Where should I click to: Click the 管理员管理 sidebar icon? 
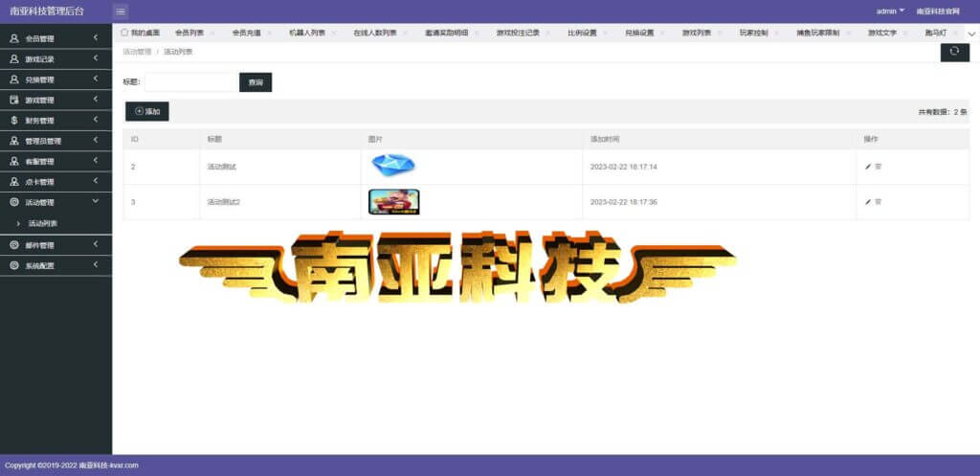point(14,142)
